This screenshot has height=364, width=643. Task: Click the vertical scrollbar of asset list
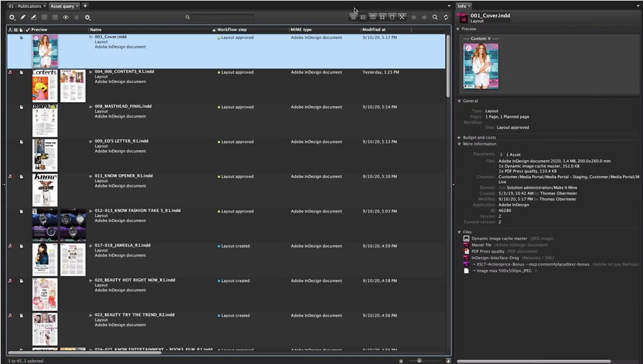[448, 66]
